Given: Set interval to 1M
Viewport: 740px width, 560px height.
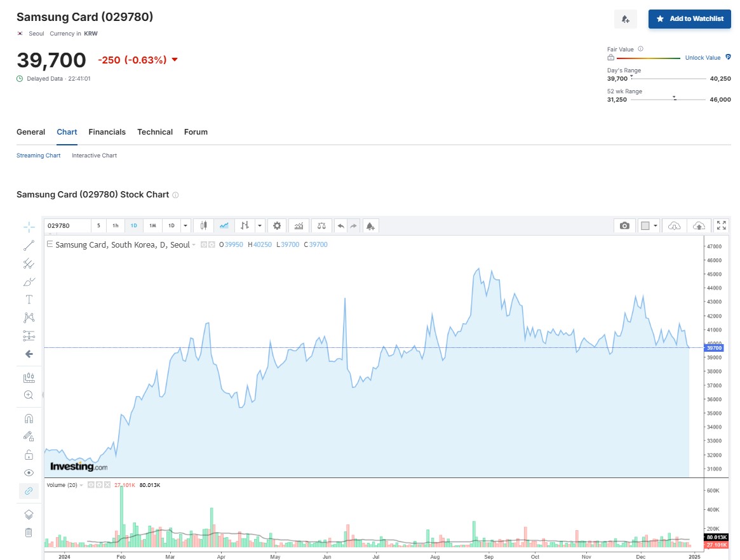Looking at the screenshot, I should [152, 225].
